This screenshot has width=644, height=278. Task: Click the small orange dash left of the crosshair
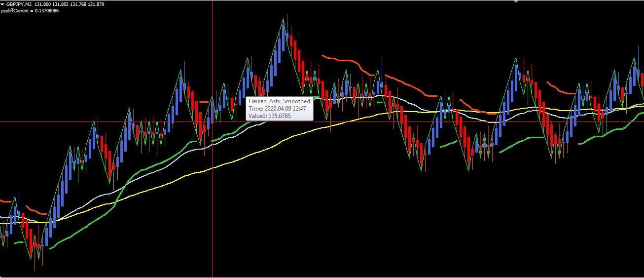[x=205, y=102]
